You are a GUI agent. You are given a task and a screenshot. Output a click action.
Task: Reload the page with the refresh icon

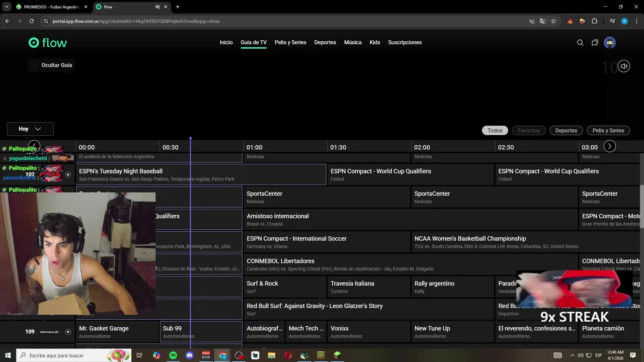coord(31,21)
